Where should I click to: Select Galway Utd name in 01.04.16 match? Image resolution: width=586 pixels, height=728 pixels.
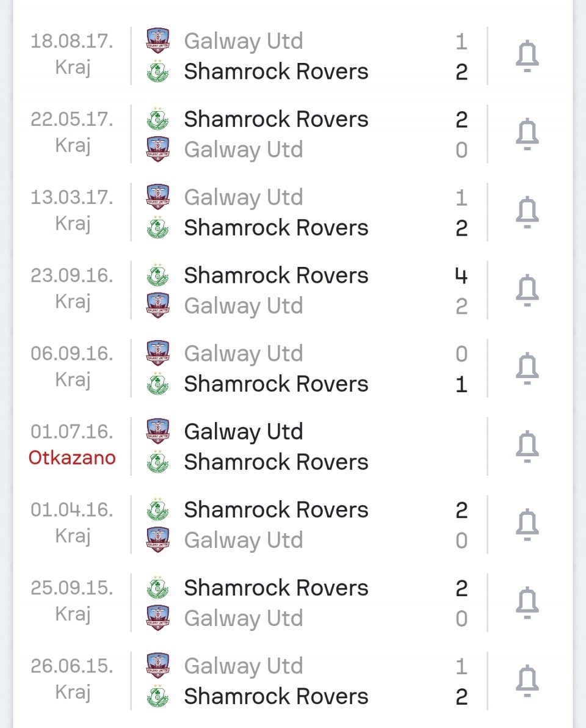pos(244,541)
